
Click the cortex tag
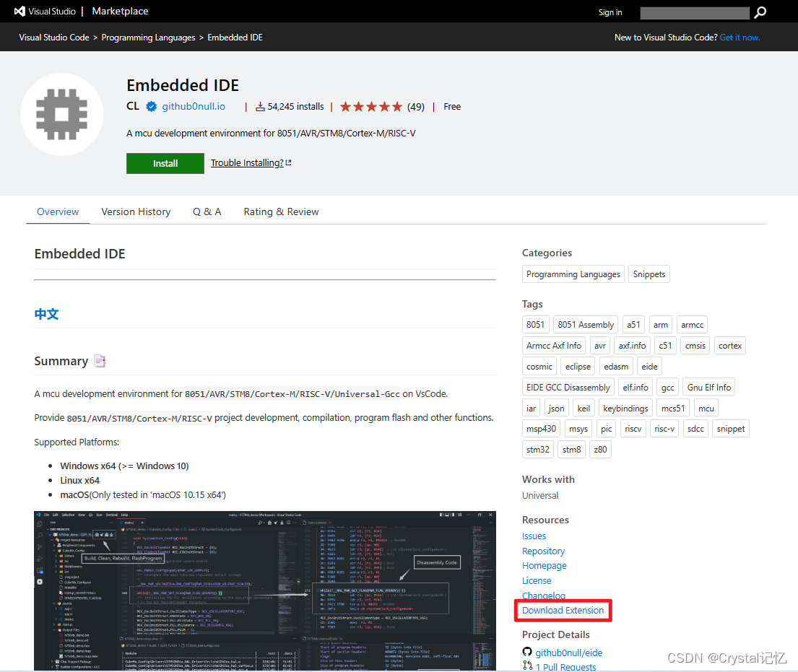pos(730,346)
